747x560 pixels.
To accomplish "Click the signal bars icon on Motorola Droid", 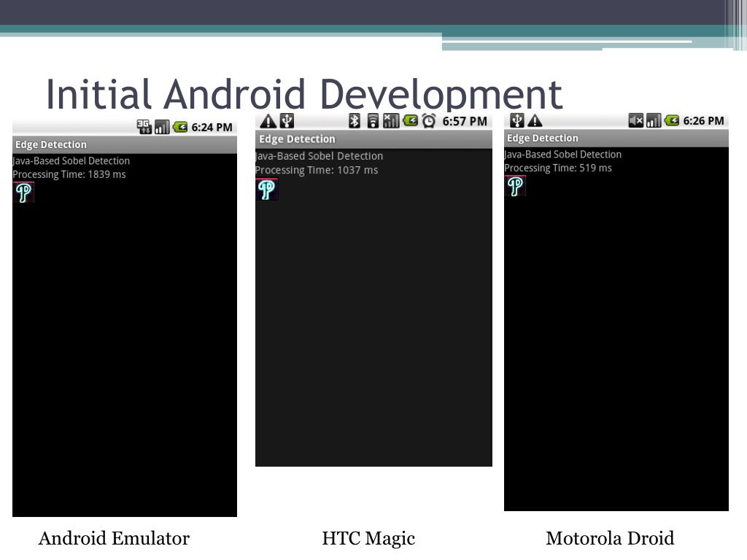I will [654, 120].
